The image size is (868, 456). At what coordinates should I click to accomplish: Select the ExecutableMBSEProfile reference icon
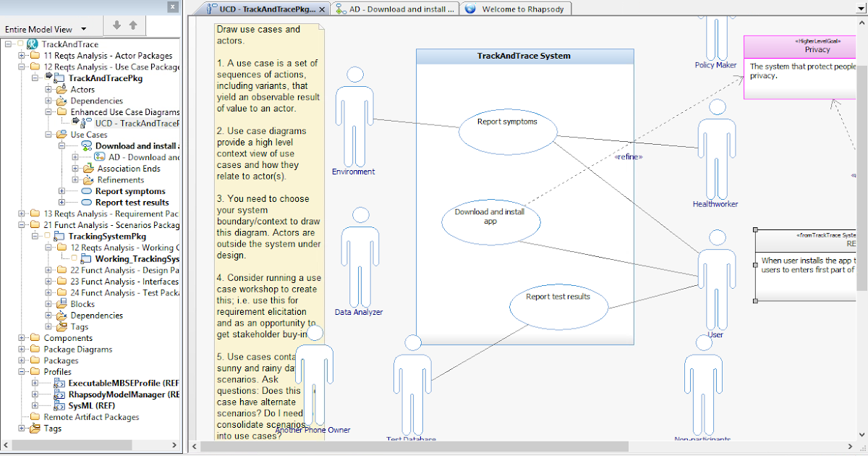(59, 383)
